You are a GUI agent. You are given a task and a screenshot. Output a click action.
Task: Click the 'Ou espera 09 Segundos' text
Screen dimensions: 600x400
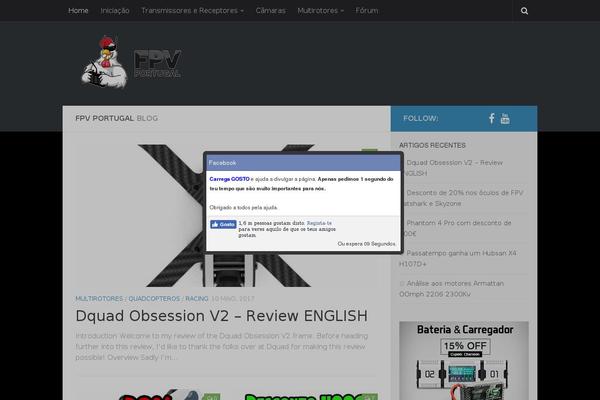(x=367, y=244)
